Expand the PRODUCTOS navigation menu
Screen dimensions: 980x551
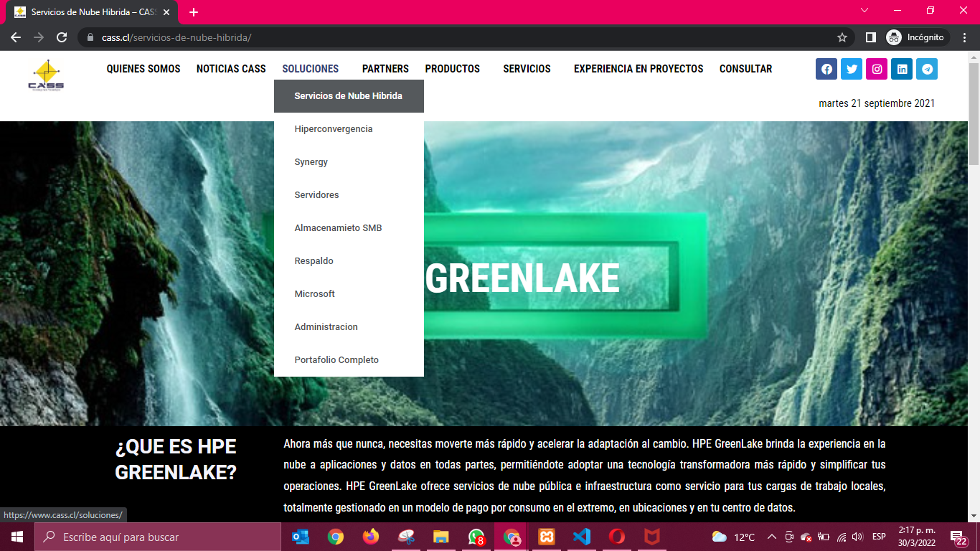tap(452, 69)
